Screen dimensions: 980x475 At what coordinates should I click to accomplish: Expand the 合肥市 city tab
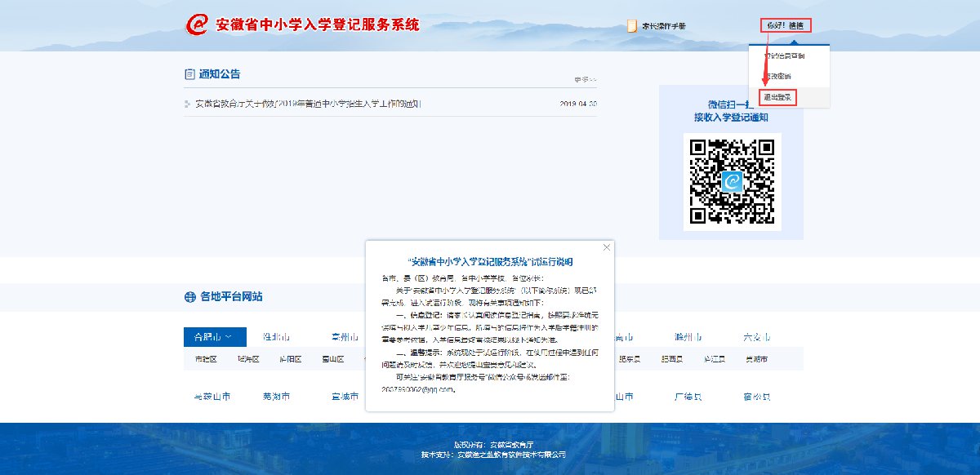click(213, 336)
